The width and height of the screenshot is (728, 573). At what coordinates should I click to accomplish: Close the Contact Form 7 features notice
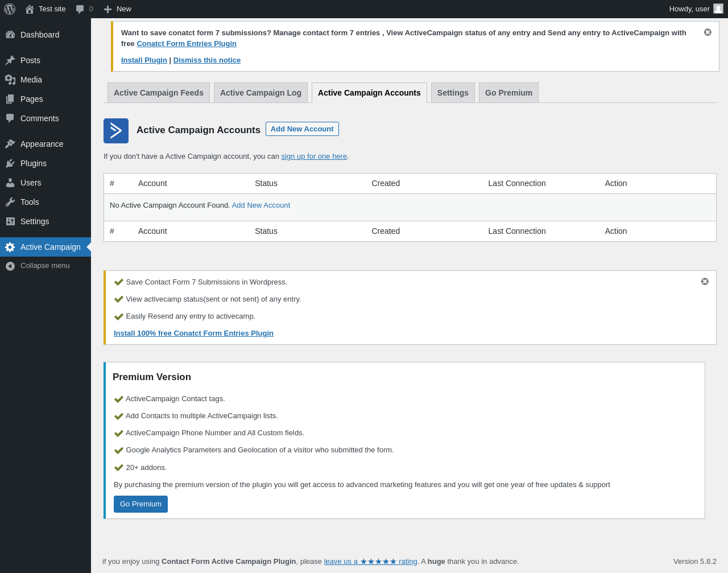click(705, 282)
